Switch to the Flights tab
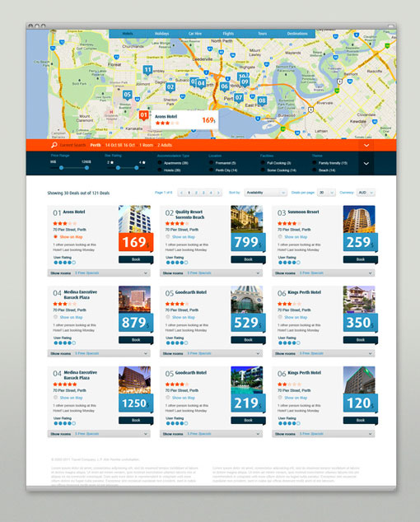This screenshot has height=522, width=420. coord(228,34)
